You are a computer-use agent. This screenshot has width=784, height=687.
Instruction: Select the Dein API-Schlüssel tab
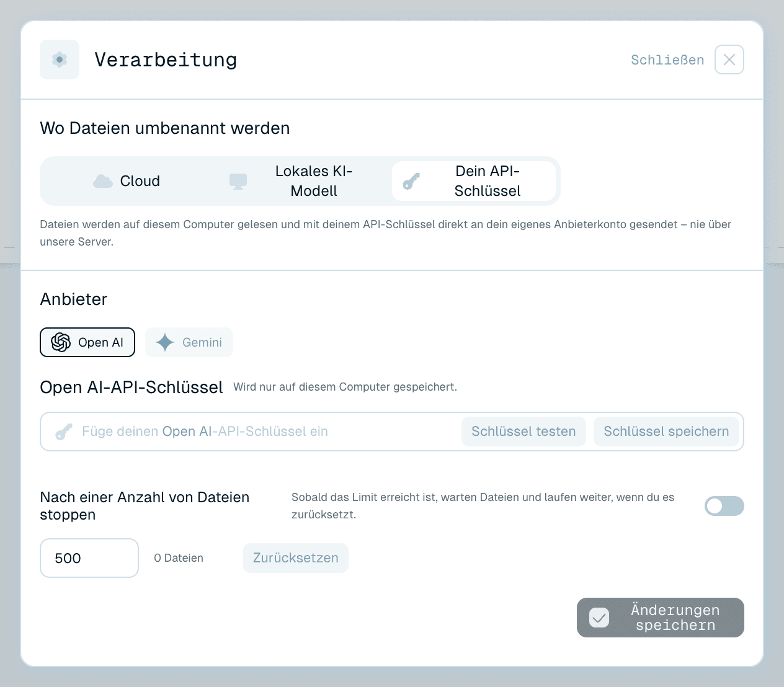(x=474, y=181)
